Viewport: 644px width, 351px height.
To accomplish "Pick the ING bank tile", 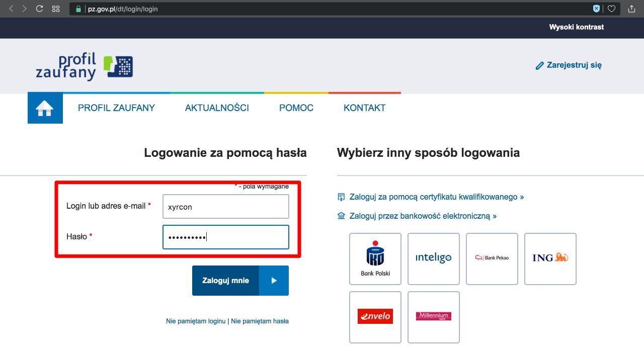I will (x=550, y=258).
